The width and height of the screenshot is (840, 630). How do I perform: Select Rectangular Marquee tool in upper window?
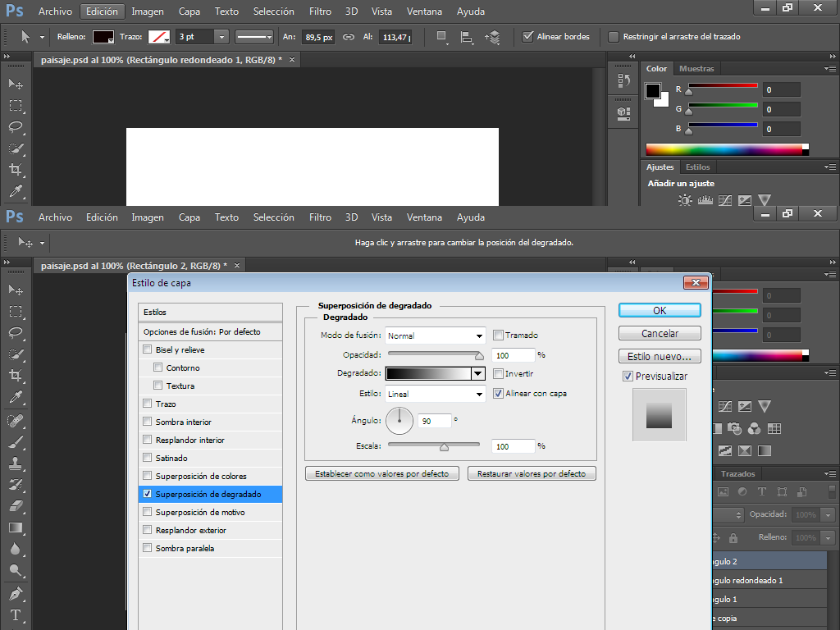point(16,106)
